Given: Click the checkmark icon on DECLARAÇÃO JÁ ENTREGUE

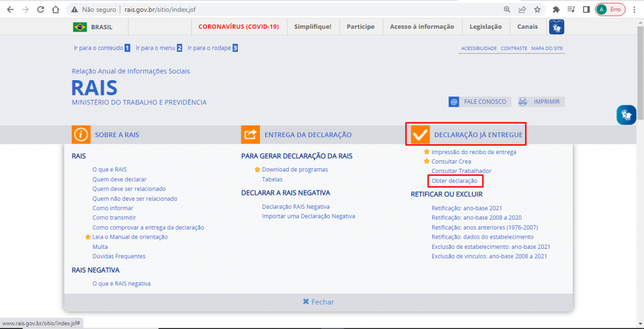Looking at the screenshot, I should coord(419,134).
